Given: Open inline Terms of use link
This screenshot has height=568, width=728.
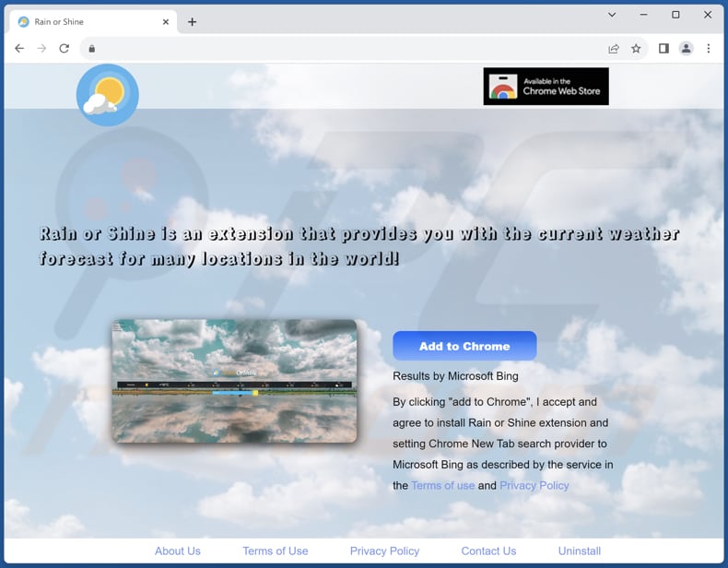Looking at the screenshot, I should 443,485.
